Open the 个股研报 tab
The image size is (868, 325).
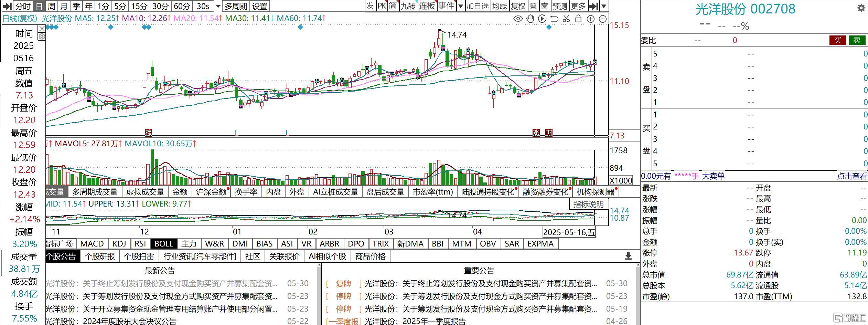pyautogui.click(x=100, y=256)
